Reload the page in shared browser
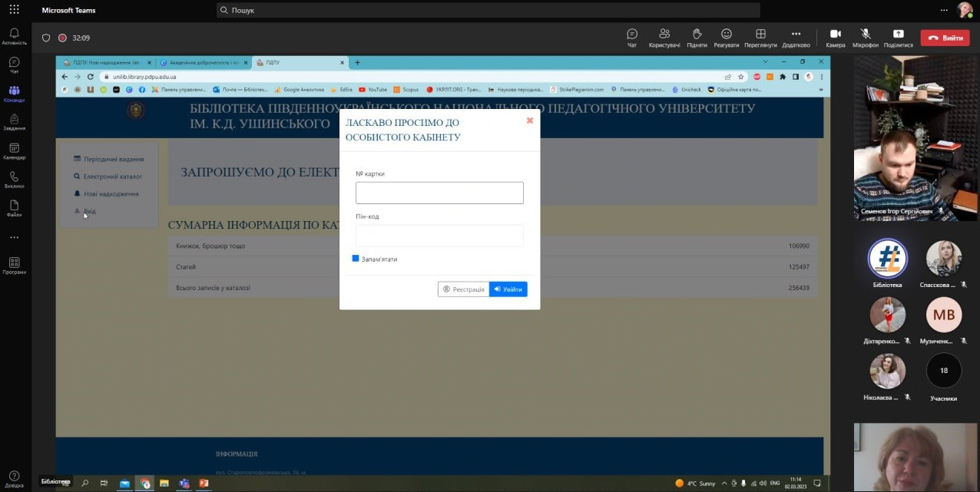This screenshot has width=980, height=492. click(90, 77)
